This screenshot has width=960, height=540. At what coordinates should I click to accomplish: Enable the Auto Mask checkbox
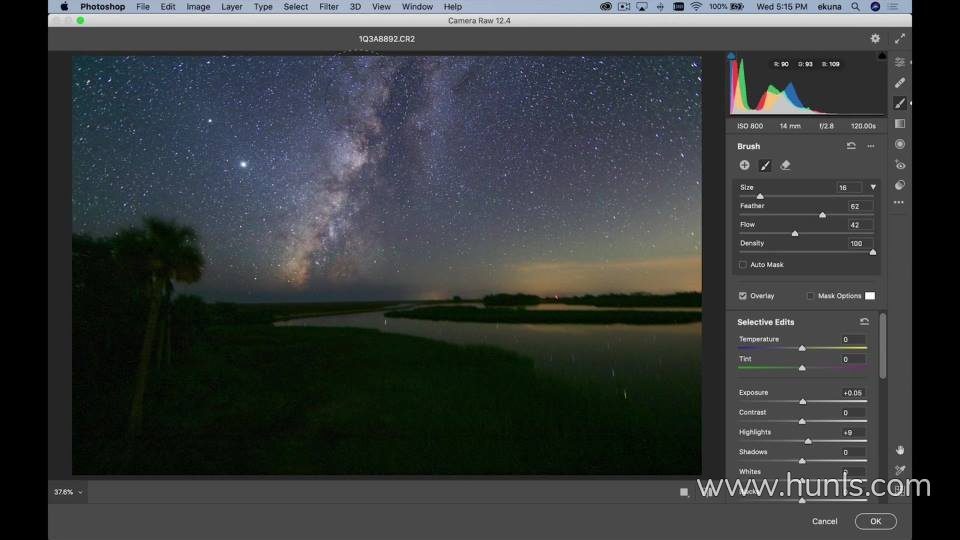[743, 264]
